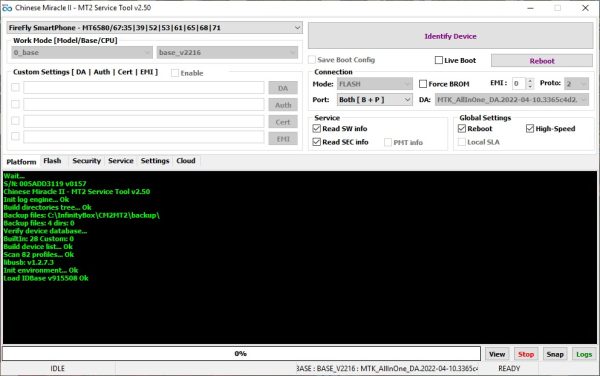This screenshot has height=376, width=600.
Task: Click the red Stop button
Action: (x=526, y=354)
